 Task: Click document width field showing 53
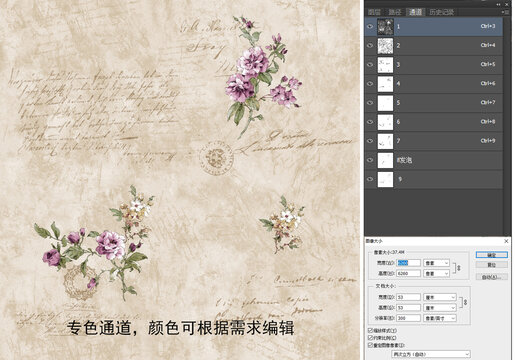(409, 297)
